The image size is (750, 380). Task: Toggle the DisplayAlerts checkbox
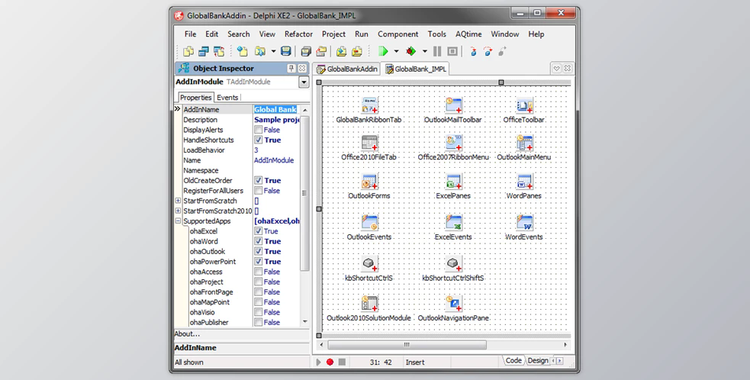point(258,130)
